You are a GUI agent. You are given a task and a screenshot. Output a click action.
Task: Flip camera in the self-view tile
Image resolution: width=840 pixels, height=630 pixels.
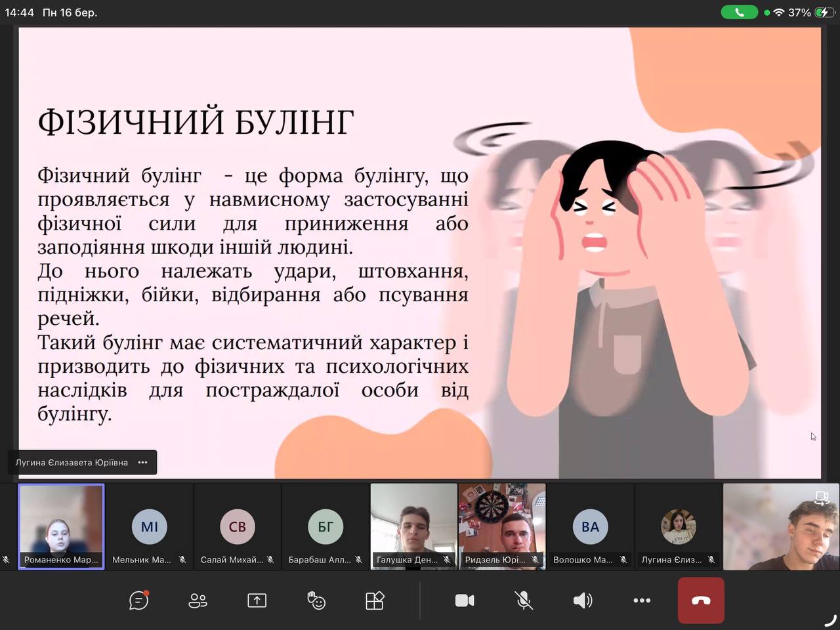[822, 497]
